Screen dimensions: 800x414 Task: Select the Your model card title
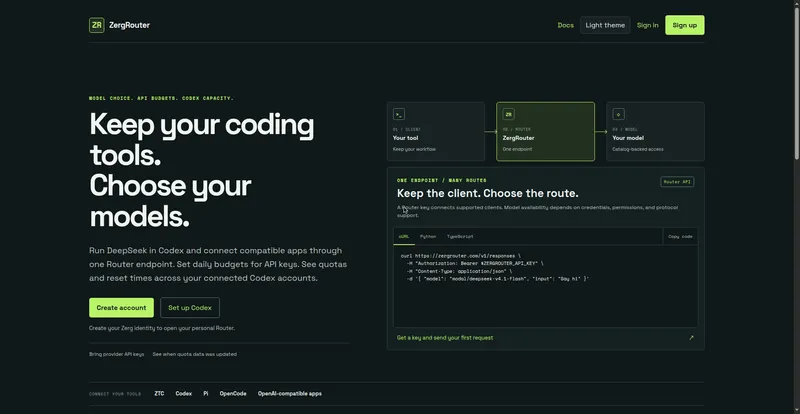pyautogui.click(x=628, y=138)
